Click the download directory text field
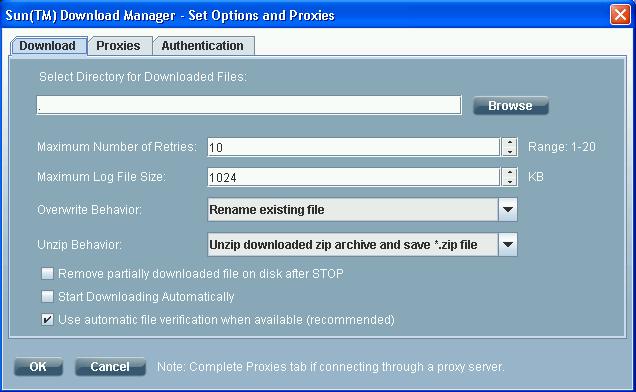 249,106
